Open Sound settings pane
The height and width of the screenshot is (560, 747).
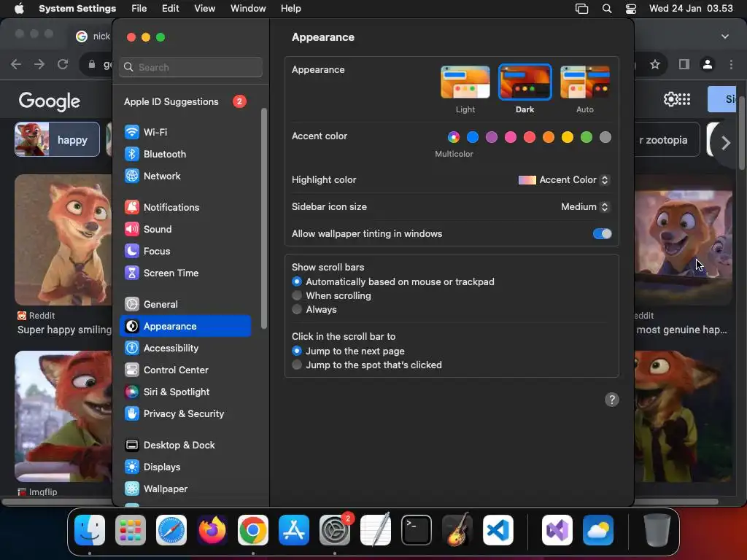click(x=185, y=229)
